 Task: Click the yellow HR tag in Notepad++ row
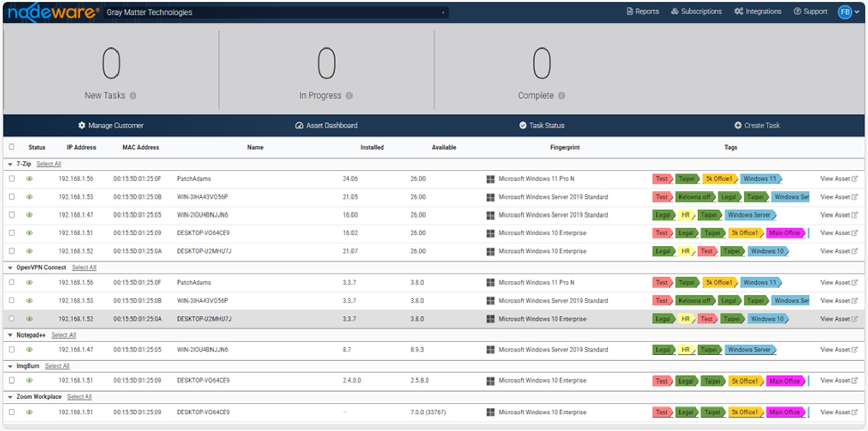click(x=686, y=350)
